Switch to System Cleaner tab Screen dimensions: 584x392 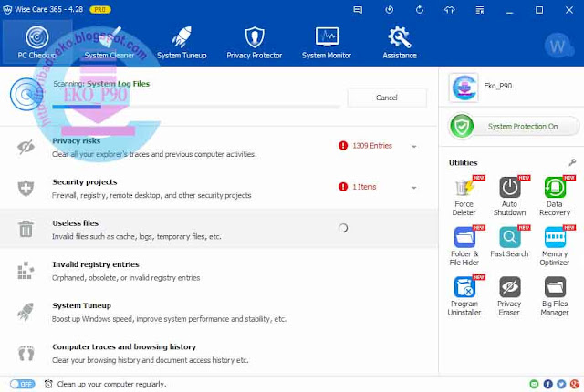pos(109,42)
